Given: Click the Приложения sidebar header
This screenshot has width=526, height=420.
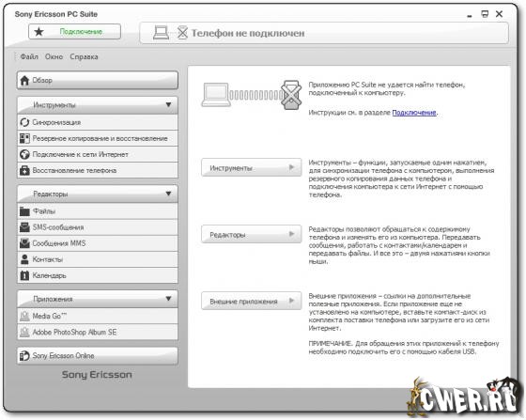Looking at the screenshot, I should click(98, 299).
